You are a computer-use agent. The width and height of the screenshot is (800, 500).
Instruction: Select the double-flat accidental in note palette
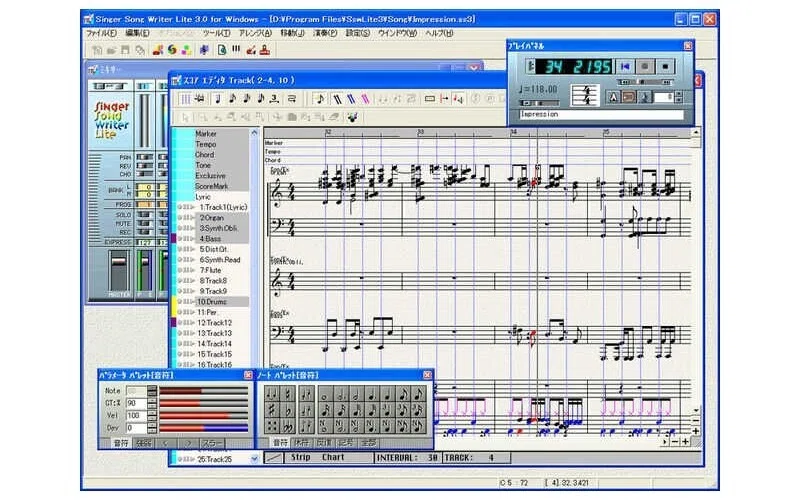point(287,426)
